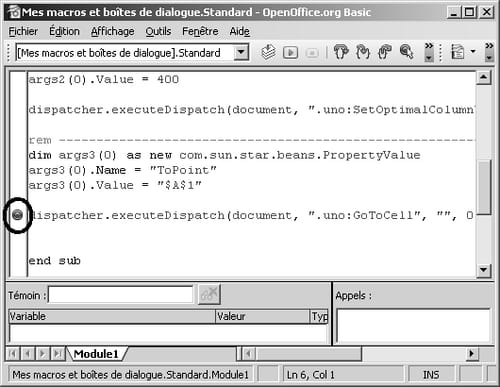Image resolution: width=500 pixels, height=387 pixels.
Task: Click the 'args3(0).Name = "ToPoint"' line
Action: tap(122, 170)
